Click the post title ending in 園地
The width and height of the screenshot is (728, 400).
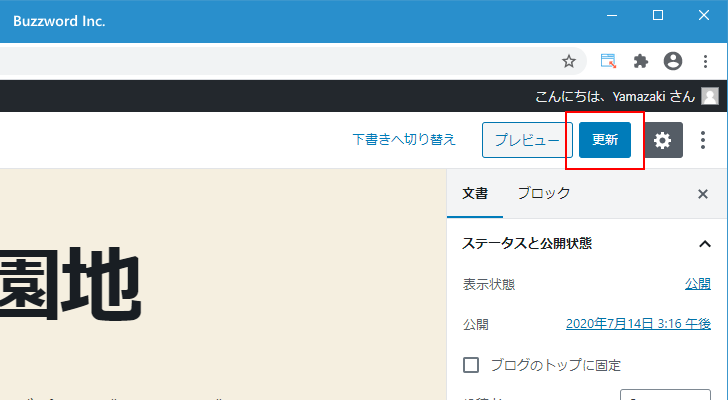pyautogui.click(x=71, y=284)
